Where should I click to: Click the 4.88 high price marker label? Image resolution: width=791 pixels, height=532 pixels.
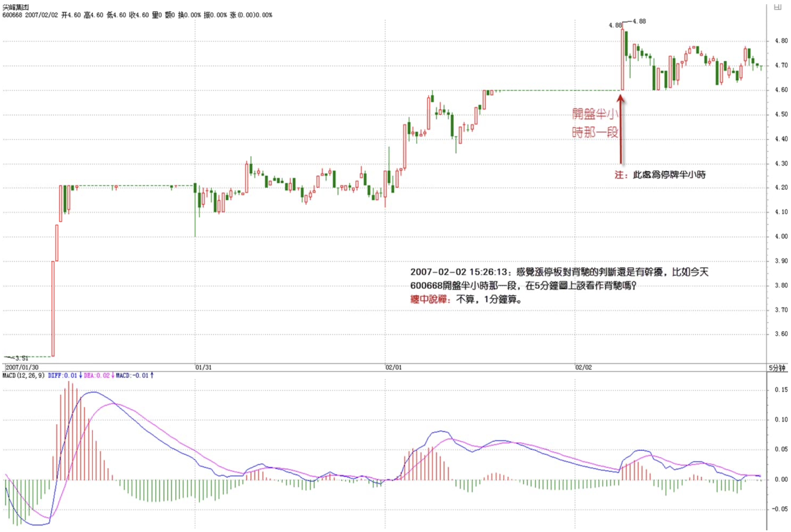pyautogui.click(x=639, y=21)
